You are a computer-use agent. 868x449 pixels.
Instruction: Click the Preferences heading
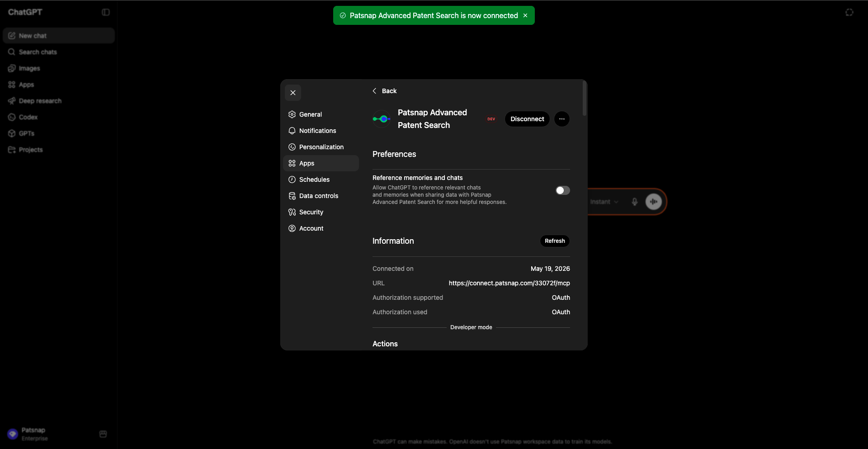coord(394,154)
